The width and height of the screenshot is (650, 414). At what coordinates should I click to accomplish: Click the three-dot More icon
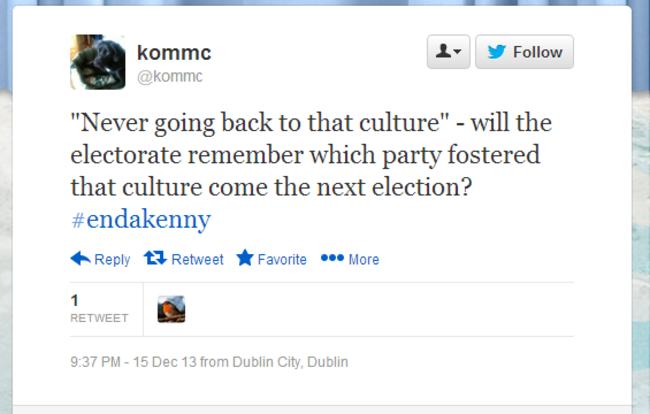[332, 258]
